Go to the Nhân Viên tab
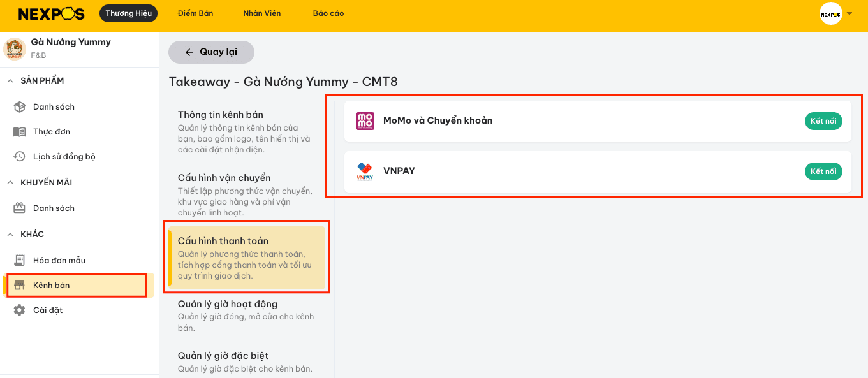The width and height of the screenshot is (868, 378). (262, 13)
